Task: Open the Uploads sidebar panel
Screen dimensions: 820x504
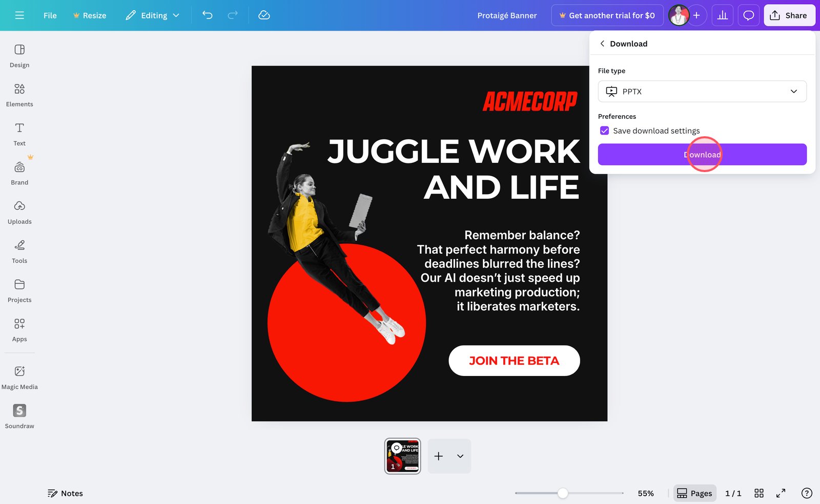Action: [19, 213]
